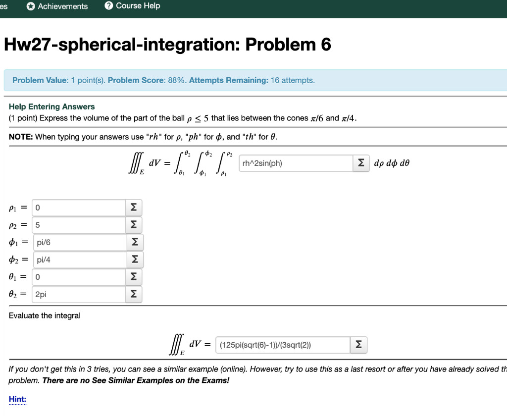Click the Achievements star icon

pos(31,6)
